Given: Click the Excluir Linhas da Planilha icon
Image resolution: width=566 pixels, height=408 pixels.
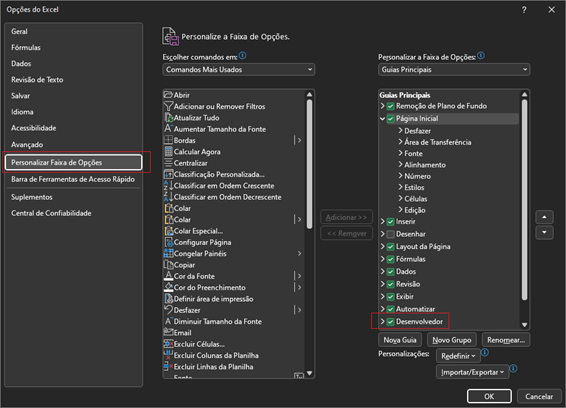Looking at the screenshot, I should 169,366.
